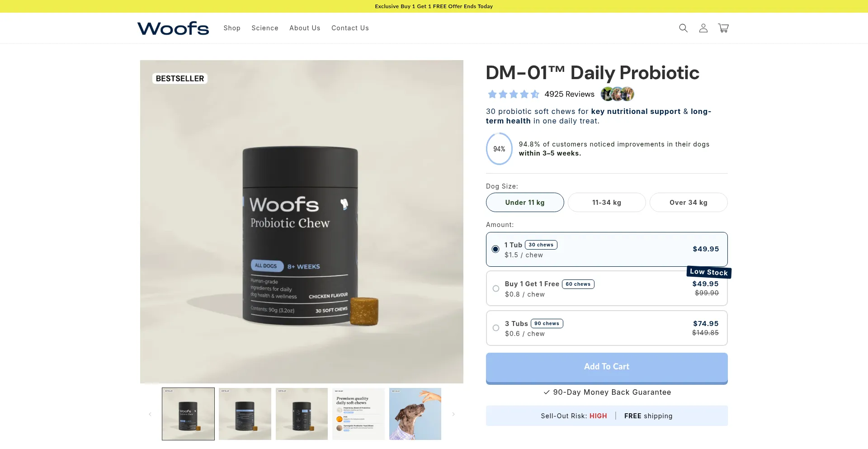Open the Science menu item
The image size is (868, 449).
click(x=265, y=28)
